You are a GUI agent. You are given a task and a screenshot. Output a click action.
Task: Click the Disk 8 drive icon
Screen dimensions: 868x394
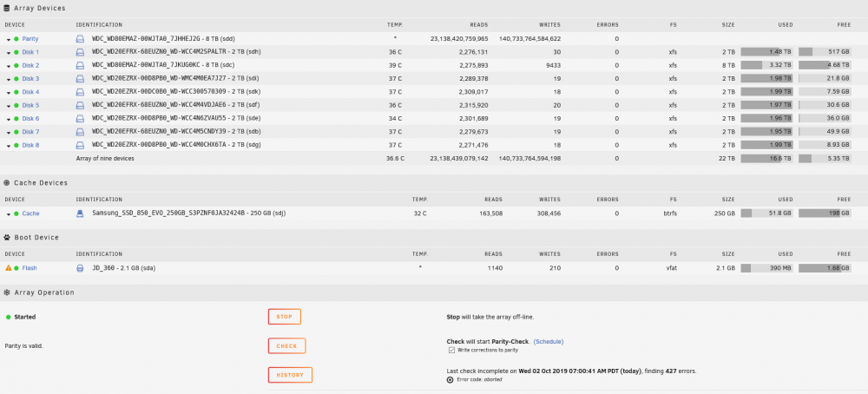coord(80,146)
